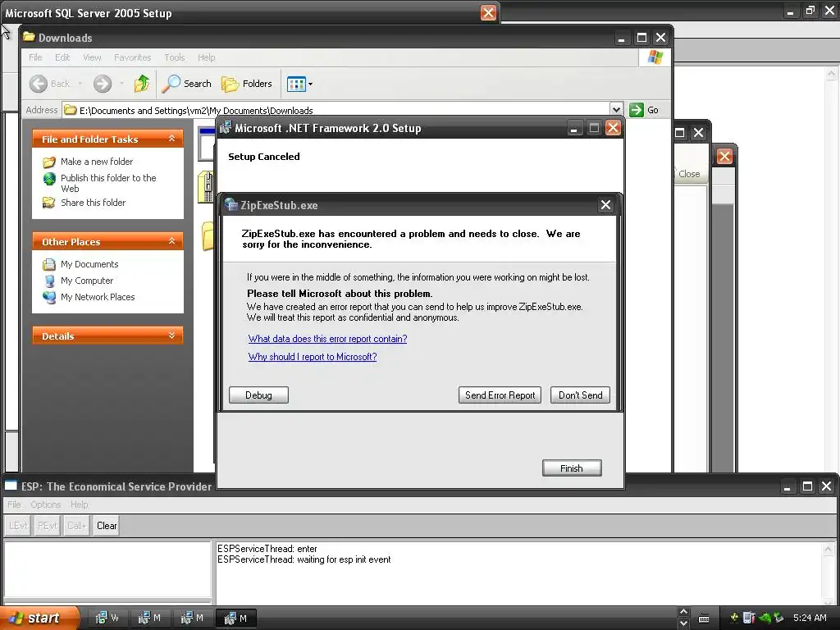Click Publish this folder to the Web
Screen dimensions: 840x630
tap(108, 183)
